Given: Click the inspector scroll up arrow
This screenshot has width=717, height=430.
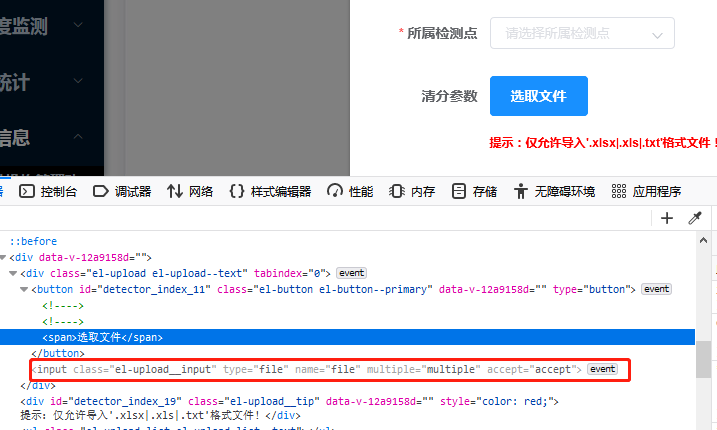Looking at the screenshot, I should (703, 240).
